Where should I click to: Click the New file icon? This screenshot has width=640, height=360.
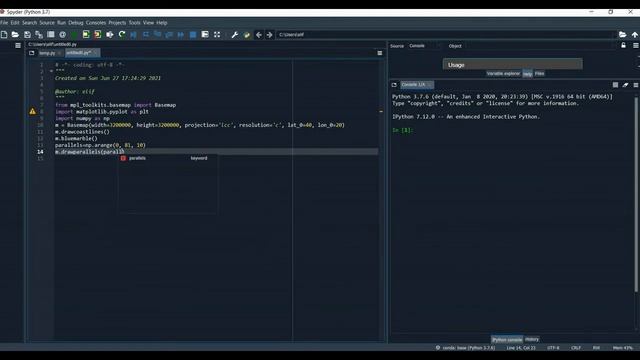[x=4, y=35]
